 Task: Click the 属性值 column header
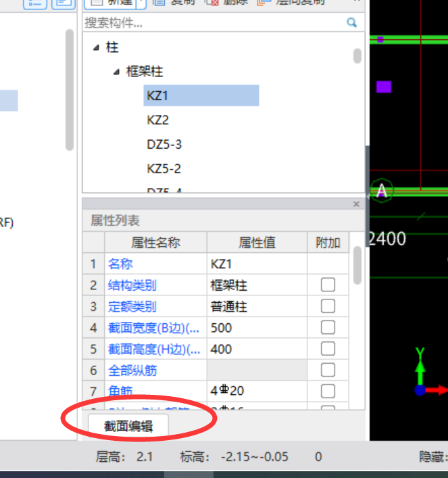click(x=257, y=243)
